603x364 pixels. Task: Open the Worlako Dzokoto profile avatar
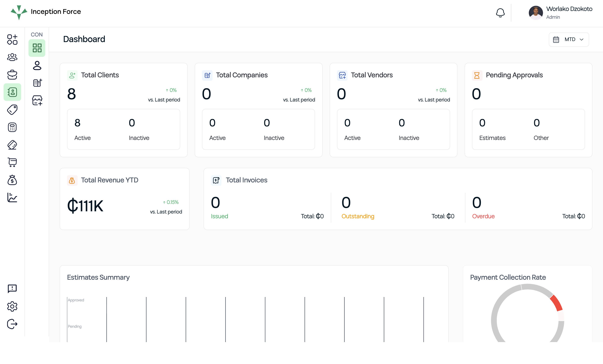536,13
